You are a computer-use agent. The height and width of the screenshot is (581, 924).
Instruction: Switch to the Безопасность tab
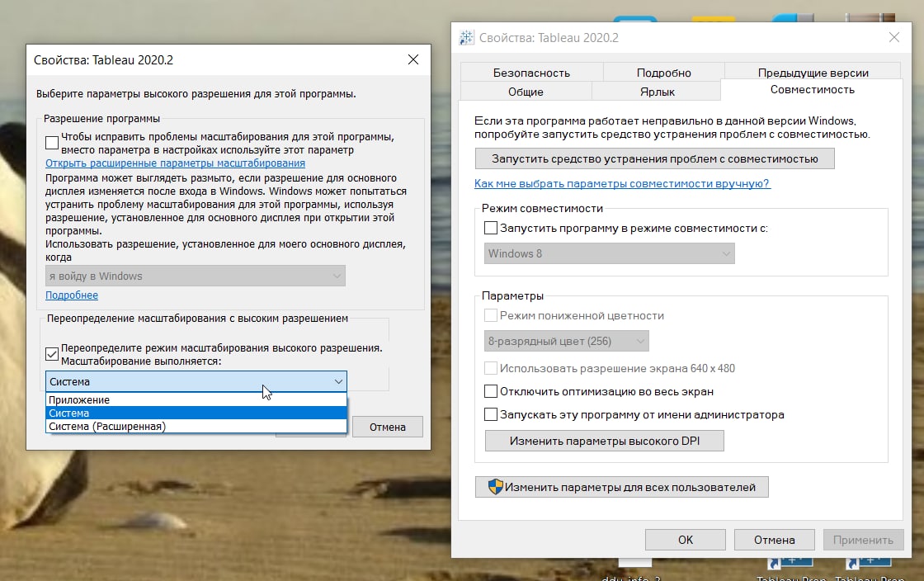coord(531,73)
